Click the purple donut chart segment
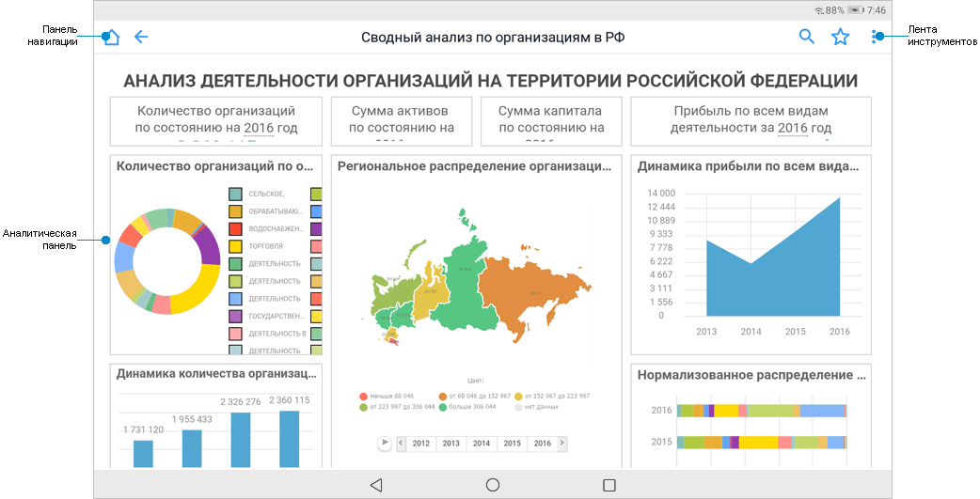Viewport: 980px width, 499px height. [x=210, y=245]
